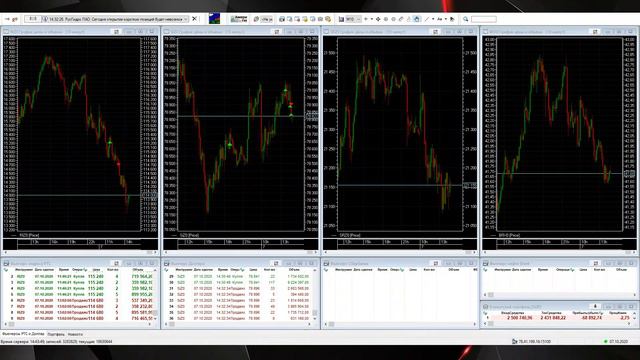This screenshot has width=640, height=360.
Task: Select the move chart tool
Action: 378,19
